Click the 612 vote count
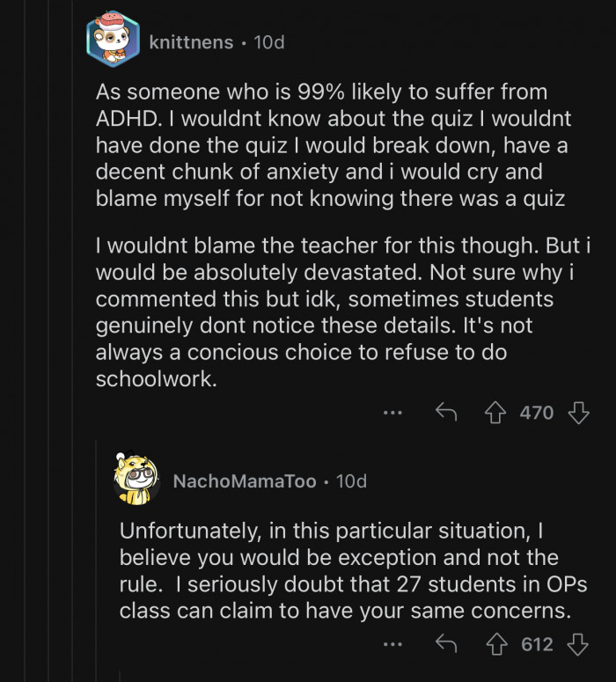616x682 pixels. click(x=537, y=645)
